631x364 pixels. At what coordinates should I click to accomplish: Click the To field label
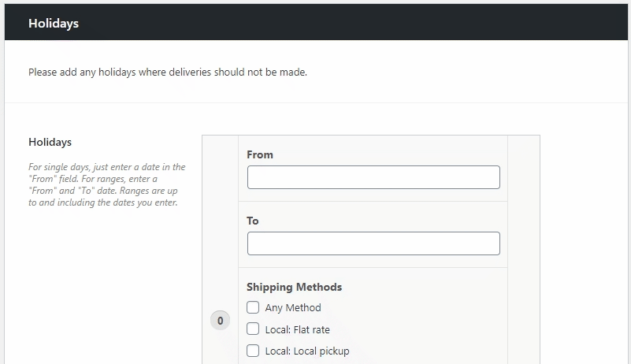point(253,221)
